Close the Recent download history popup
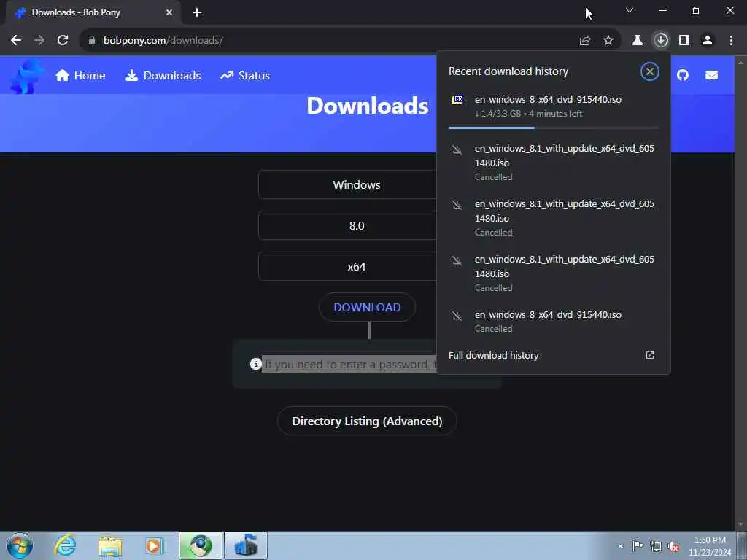 [649, 71]
